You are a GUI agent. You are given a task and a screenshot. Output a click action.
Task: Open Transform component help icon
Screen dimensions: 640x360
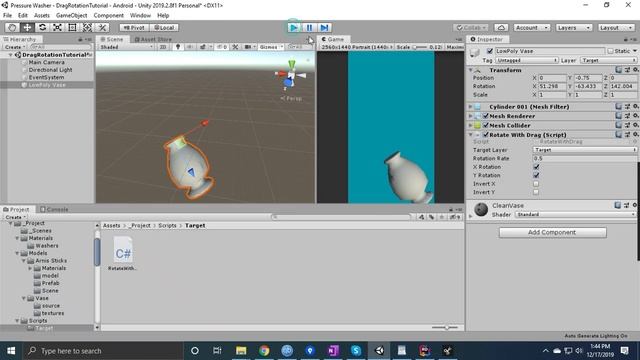click(x=619, y=70)
